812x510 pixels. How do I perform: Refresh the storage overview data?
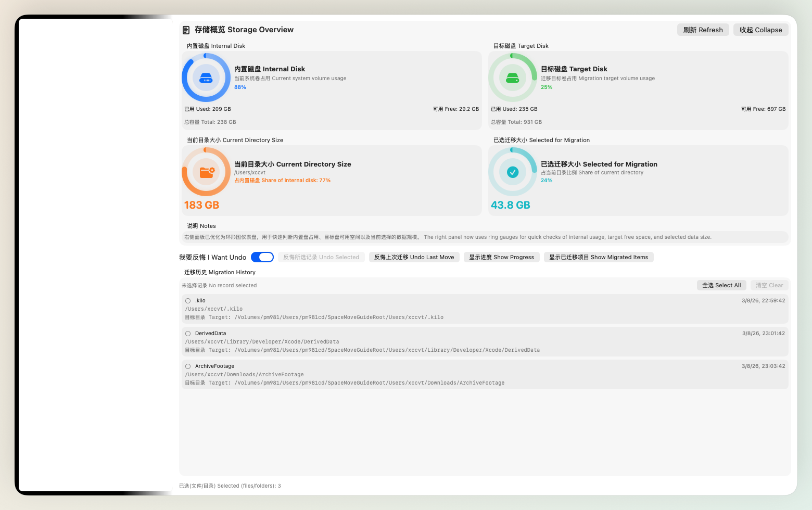703,30
